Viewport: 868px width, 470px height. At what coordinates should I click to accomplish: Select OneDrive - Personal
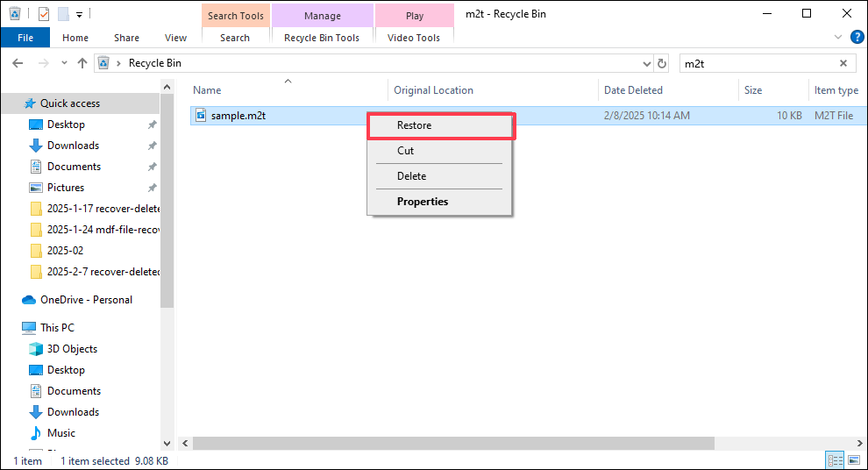click(86, 300)
